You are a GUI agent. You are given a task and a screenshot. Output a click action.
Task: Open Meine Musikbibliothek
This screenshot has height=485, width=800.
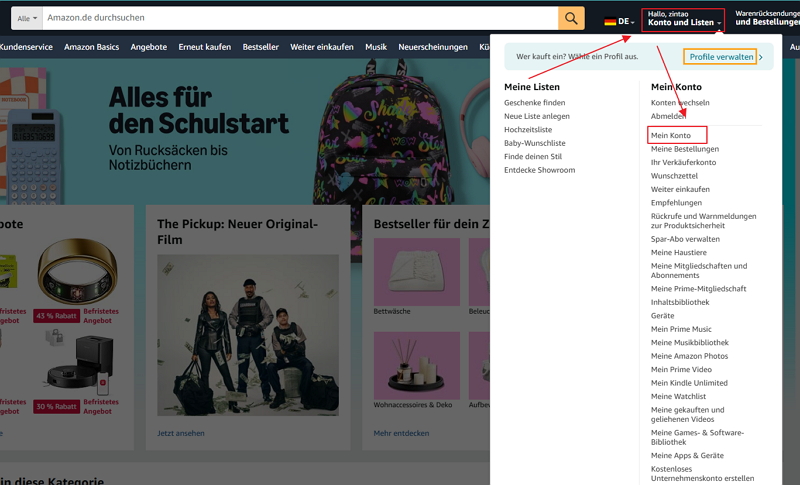[x=689, y=343]
